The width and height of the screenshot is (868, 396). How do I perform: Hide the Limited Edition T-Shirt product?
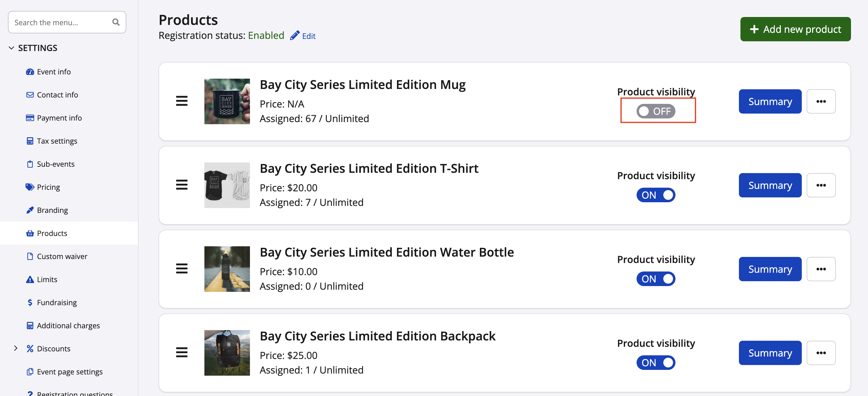(655, 194)
